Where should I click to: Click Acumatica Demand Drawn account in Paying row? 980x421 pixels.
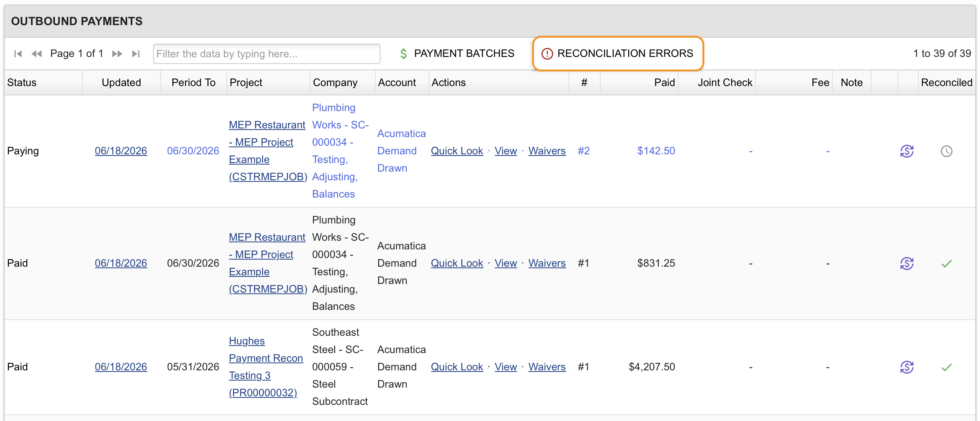[401, 151]
